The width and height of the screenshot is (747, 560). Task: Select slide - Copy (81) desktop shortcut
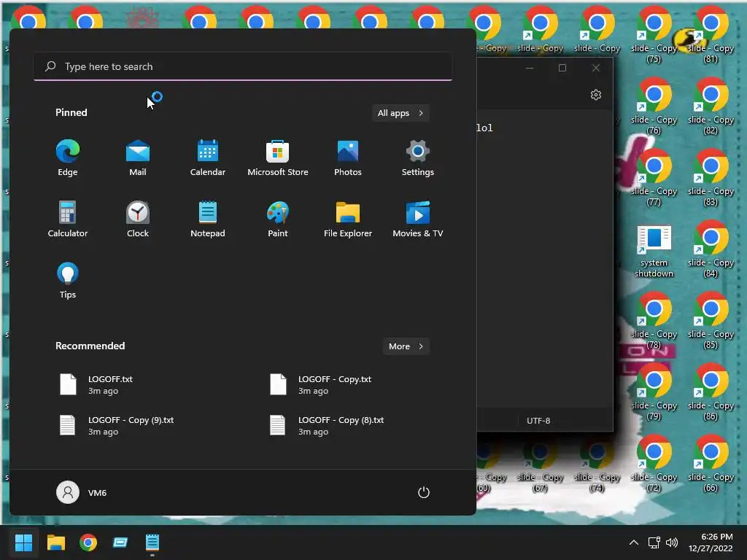(711, 36)
